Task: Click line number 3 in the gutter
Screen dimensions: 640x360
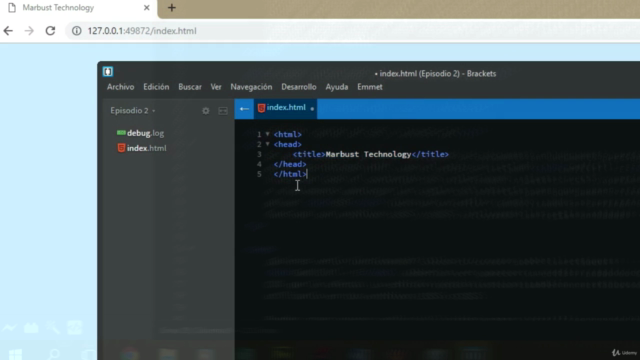Action: click(x=259, y=154)
